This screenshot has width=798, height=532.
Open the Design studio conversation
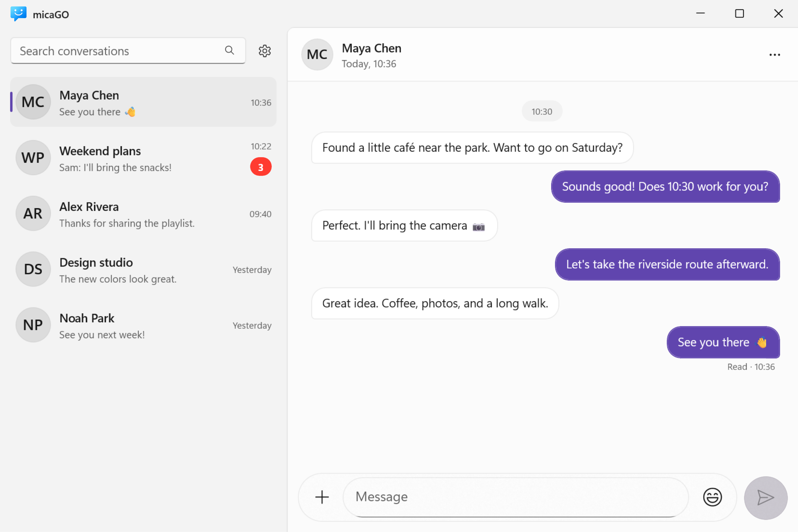143,269
